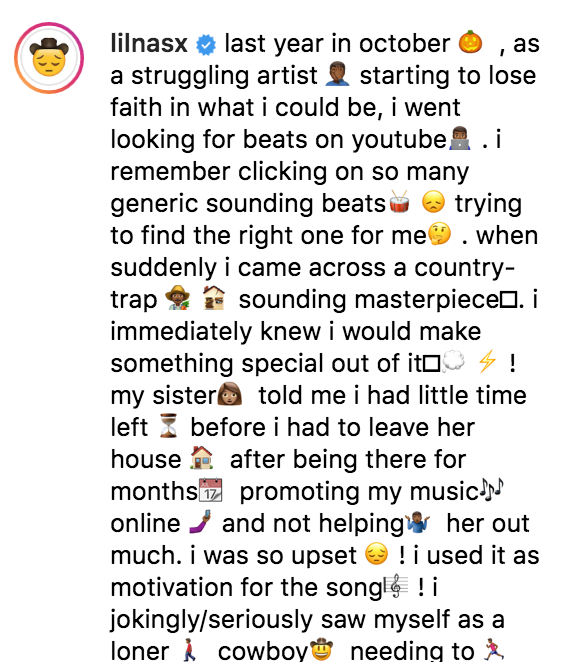
Task: Click the lilnasx username link
Action: click(x=149, y=43)
